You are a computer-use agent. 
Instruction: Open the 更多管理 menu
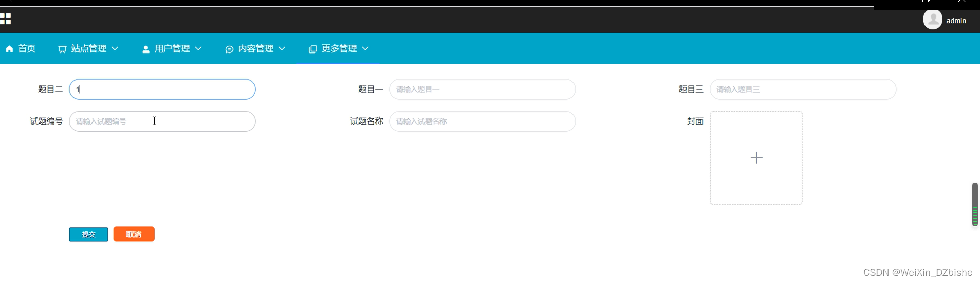pyautogui.click(x=339, y=48)
